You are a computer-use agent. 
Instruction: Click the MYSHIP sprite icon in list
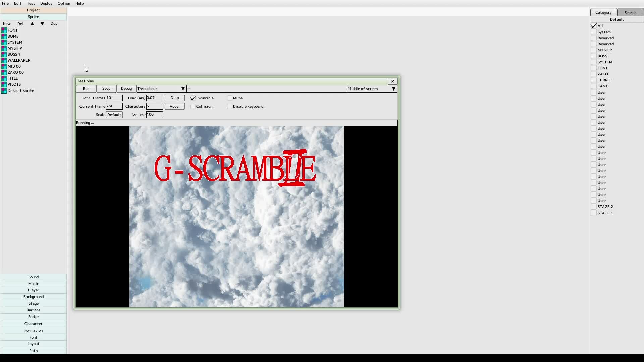(x=4, y=48)
